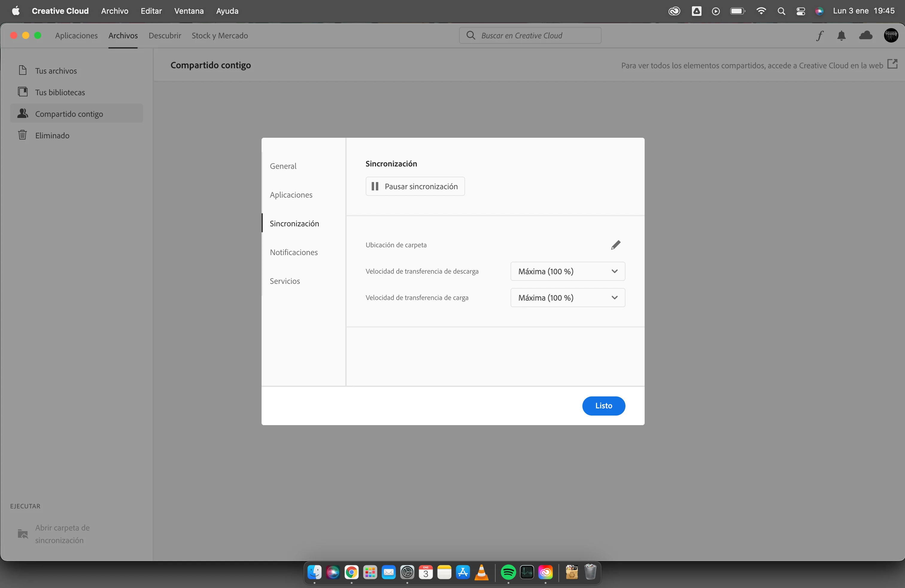Click the Listo button
The image size is (905, 588).
click(603, 406)
